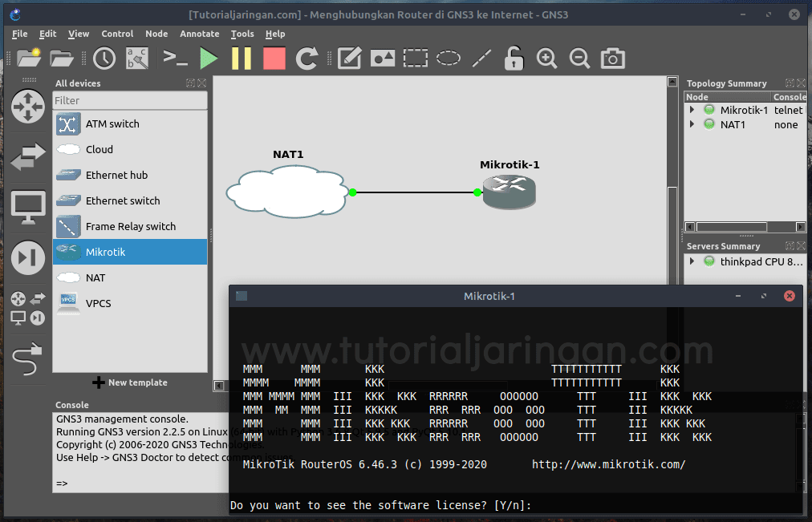Select Frame Relay switch in device list

point(130,227)
